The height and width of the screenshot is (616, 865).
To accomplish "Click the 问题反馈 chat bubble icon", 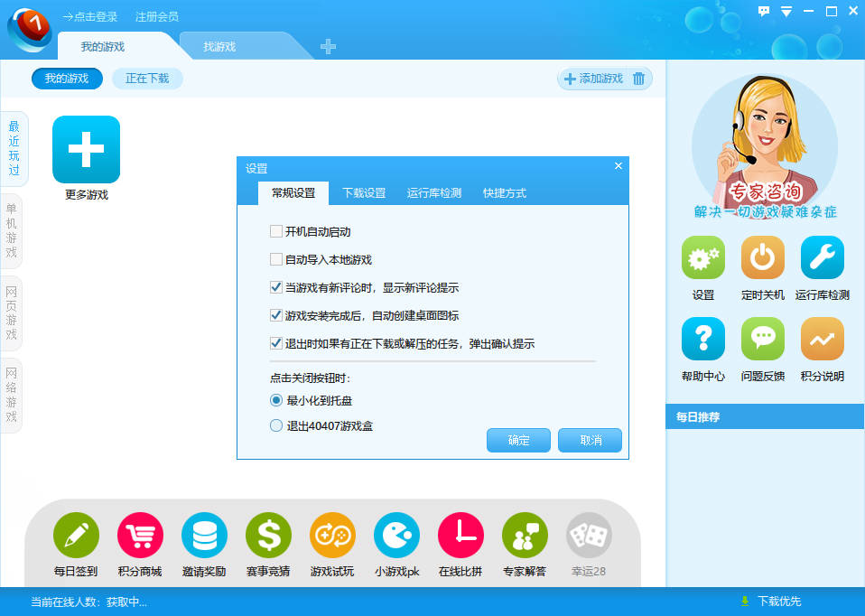I will [x=762, y=339].
